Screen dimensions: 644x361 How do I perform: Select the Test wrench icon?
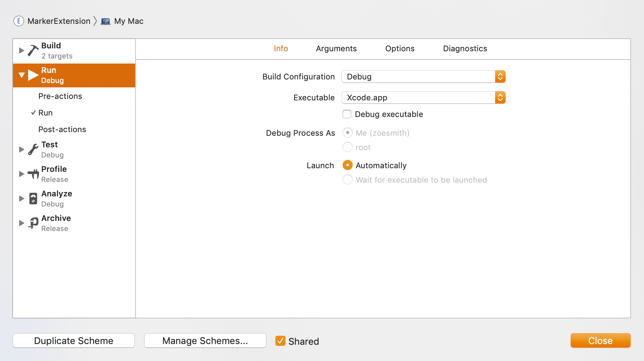click(33, 149)
